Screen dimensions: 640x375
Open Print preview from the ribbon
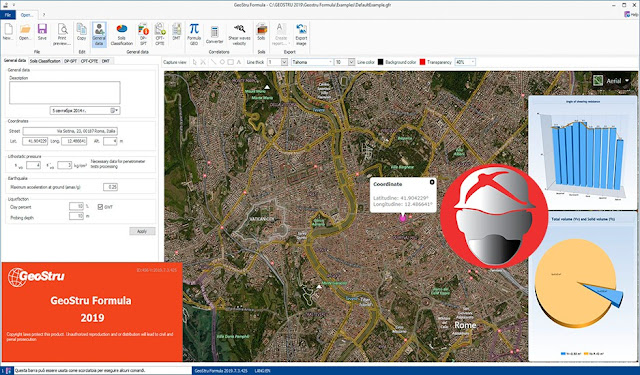(62, 34)
